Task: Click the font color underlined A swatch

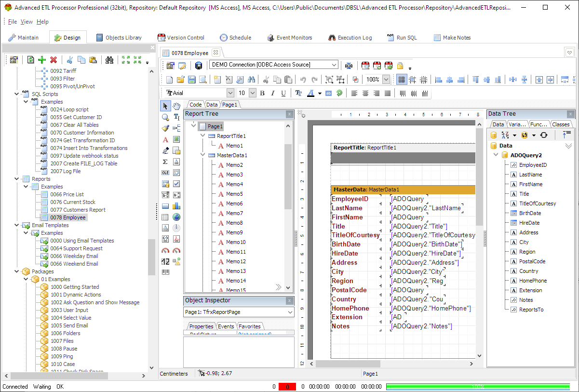Action: point(311,93)
